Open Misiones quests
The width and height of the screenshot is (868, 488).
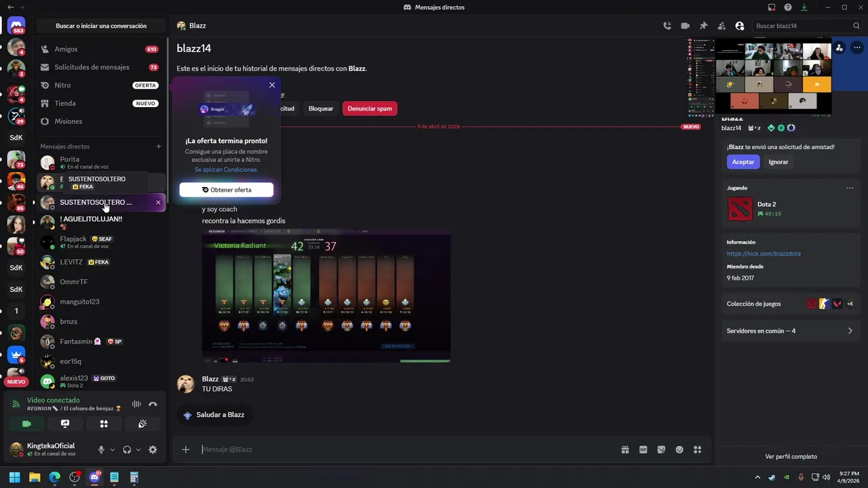point(99,121)
